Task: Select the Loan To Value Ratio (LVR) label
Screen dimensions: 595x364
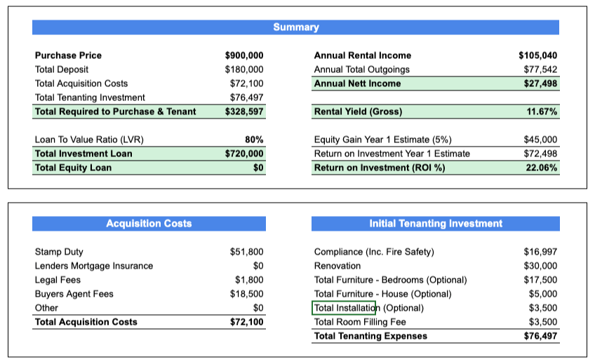Action: (89, 140)
